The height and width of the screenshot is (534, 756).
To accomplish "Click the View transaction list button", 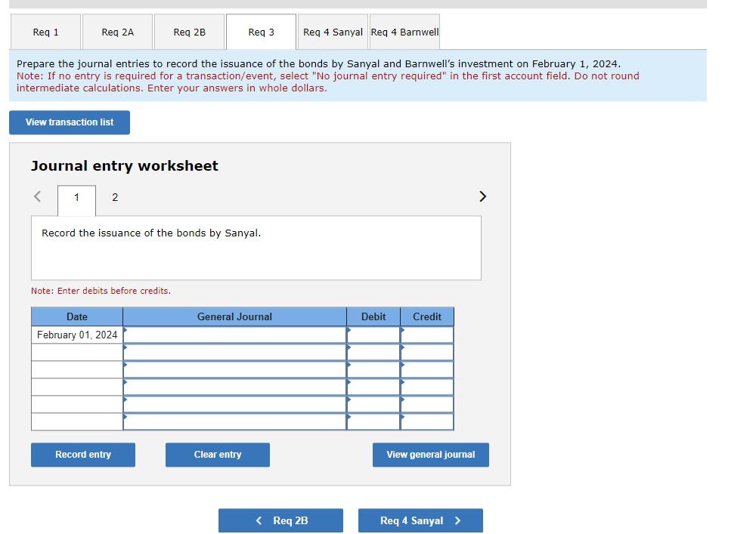I will coord(70,122).
